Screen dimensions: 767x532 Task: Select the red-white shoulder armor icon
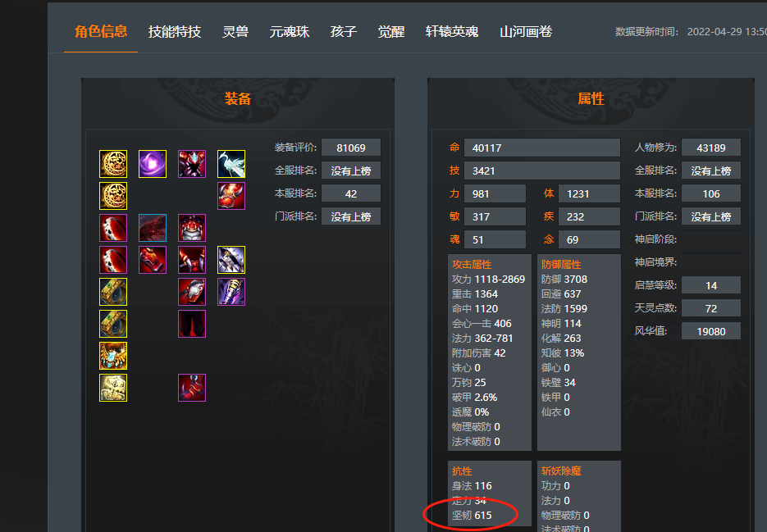[192, 292]
